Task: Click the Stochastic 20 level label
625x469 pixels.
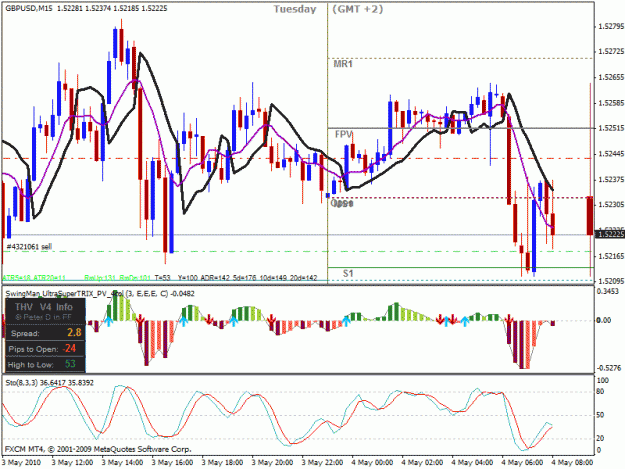Action: coord(601,438)
